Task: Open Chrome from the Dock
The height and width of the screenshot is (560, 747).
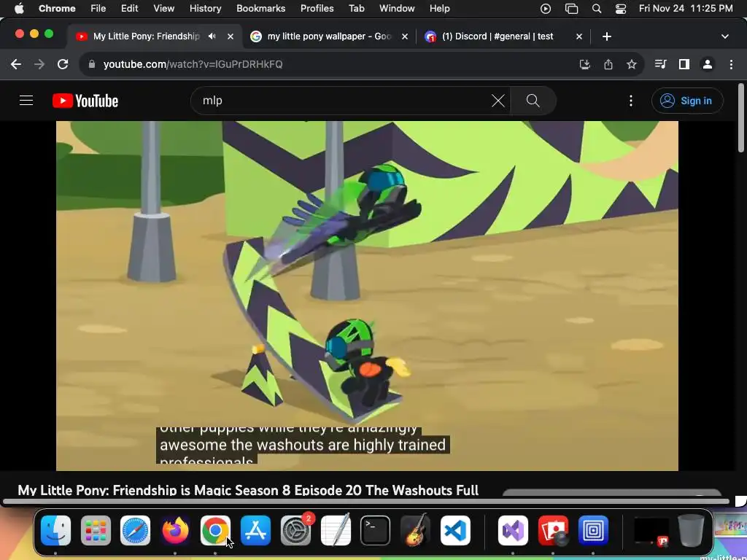Action: coord(215,530)
